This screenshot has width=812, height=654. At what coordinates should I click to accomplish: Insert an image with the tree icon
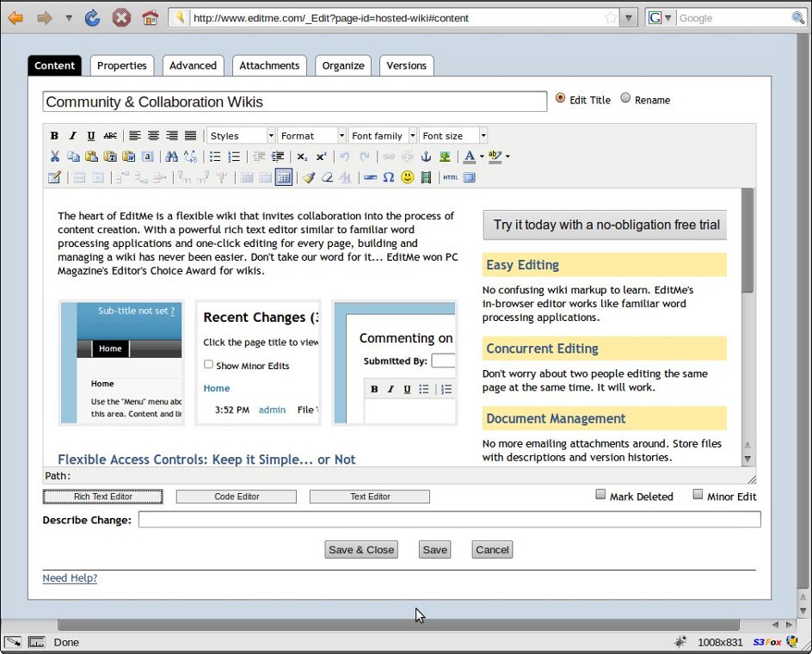pyautogui.click(x=445, y=156)
